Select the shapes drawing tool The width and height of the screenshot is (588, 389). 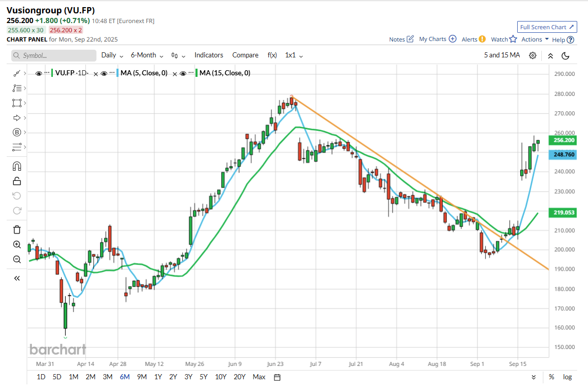point(17,103)
